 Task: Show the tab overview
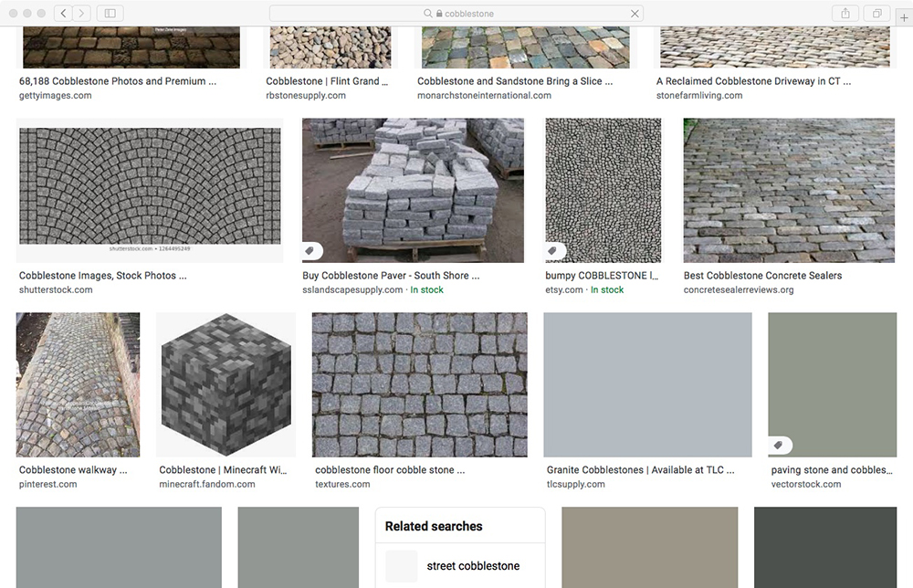point(876,14)
